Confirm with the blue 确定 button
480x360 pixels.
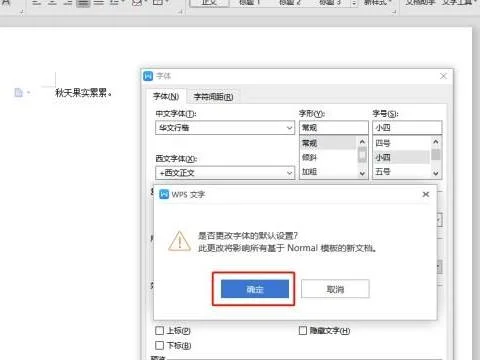[255, 289]
